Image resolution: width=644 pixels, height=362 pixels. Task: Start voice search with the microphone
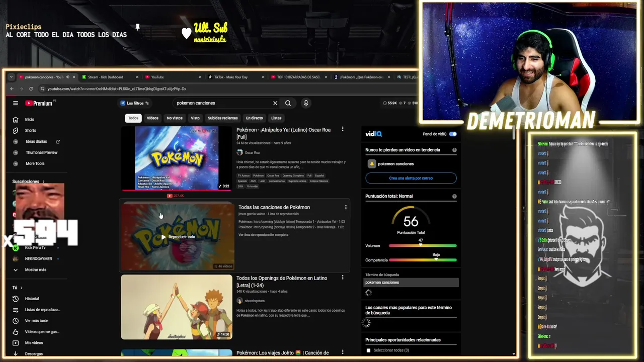pos(305,103)
